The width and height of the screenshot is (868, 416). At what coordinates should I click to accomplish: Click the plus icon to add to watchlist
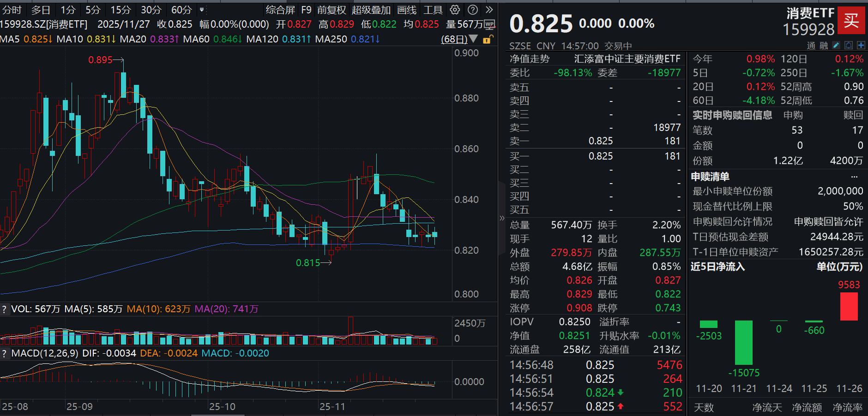pos(862,45)
